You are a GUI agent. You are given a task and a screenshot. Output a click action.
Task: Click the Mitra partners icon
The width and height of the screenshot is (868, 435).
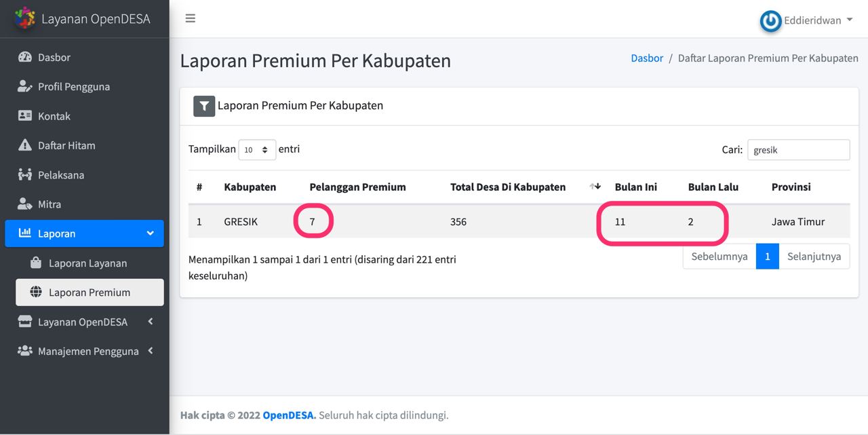(x=26, y=204)
